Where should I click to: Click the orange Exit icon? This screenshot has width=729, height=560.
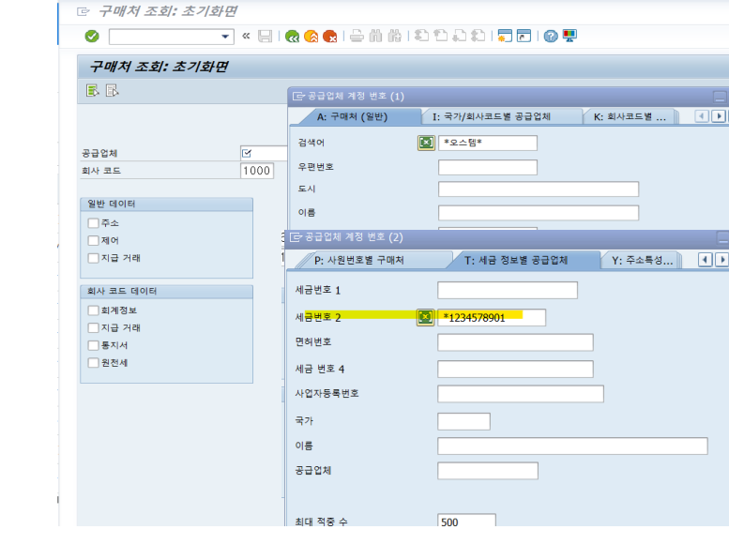[311, 37]
